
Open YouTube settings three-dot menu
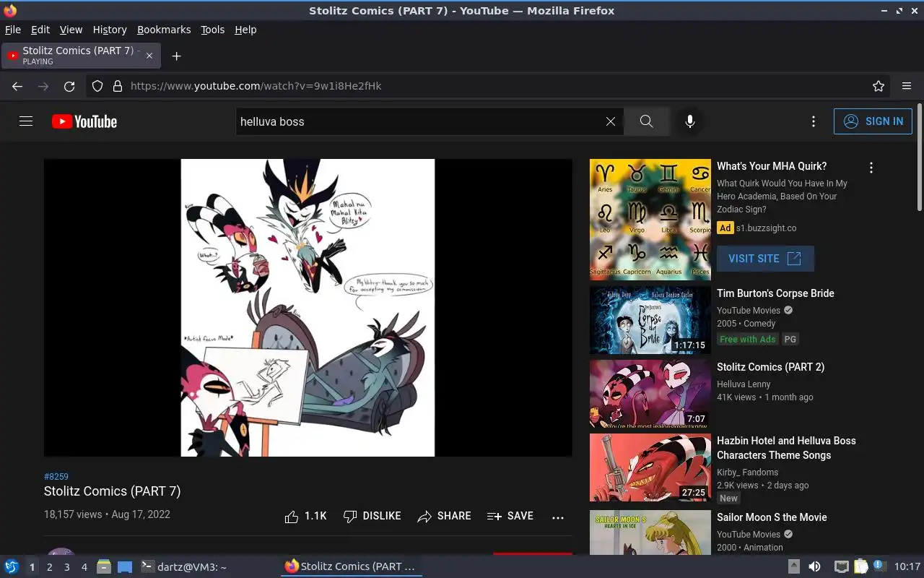pos(814,121)
